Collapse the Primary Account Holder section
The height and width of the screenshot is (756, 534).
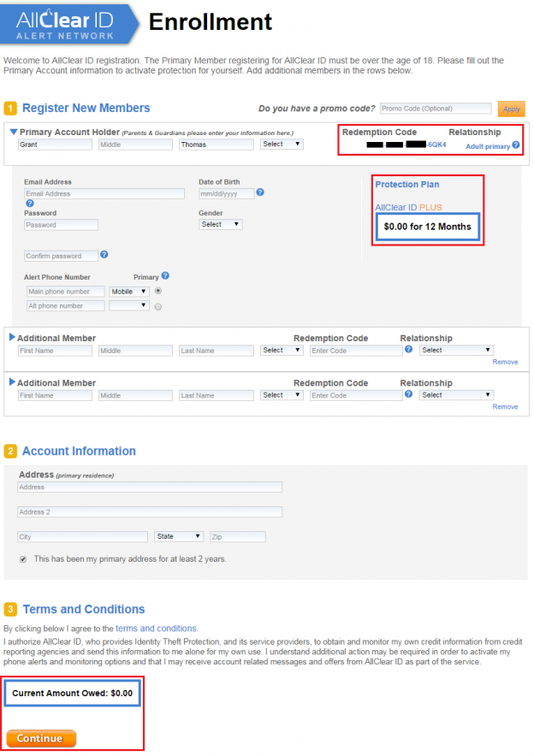point(14,132)
